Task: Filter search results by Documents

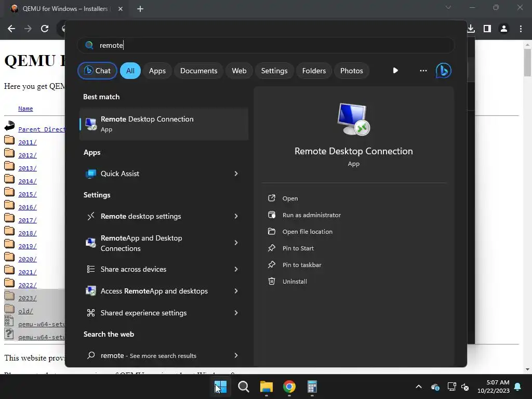Action: tap(198, 71)
